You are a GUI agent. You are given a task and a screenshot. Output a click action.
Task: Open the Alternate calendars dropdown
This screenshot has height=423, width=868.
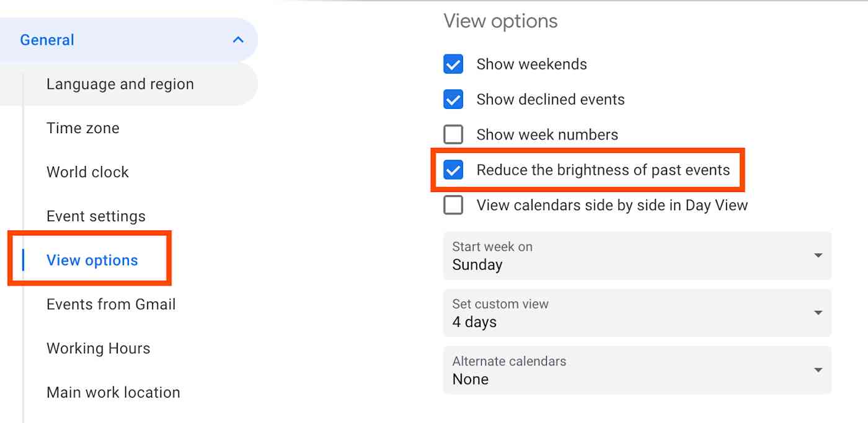point(637,370)
